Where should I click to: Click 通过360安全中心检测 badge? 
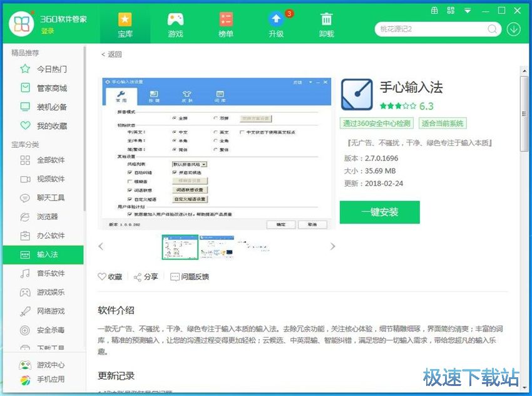coord(377,123)
